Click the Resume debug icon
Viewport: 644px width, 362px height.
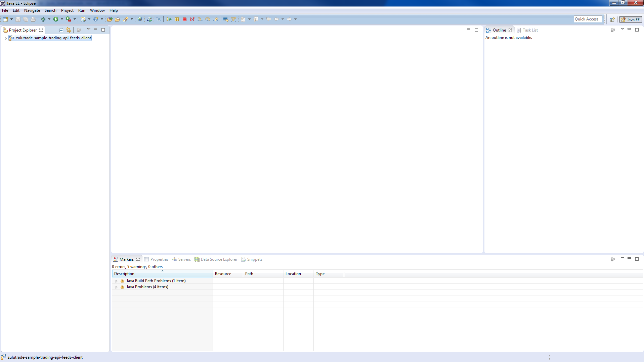(x=169, y=19)
